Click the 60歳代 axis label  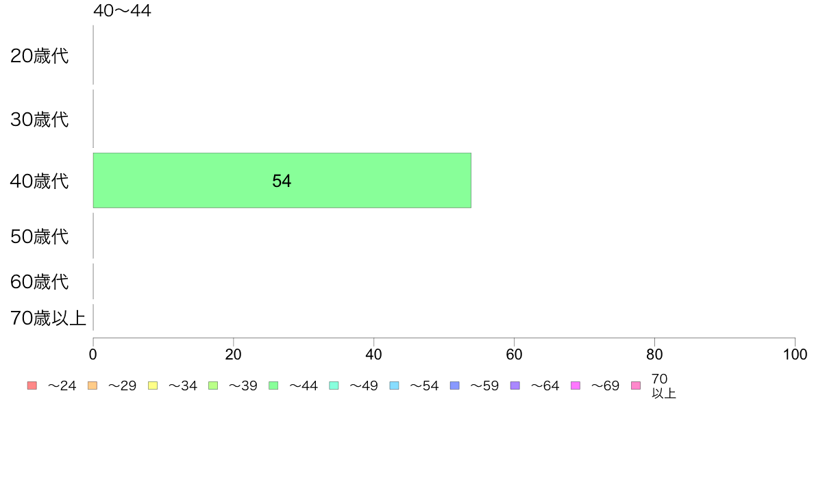pyautogui.click(x=40, y=281)
